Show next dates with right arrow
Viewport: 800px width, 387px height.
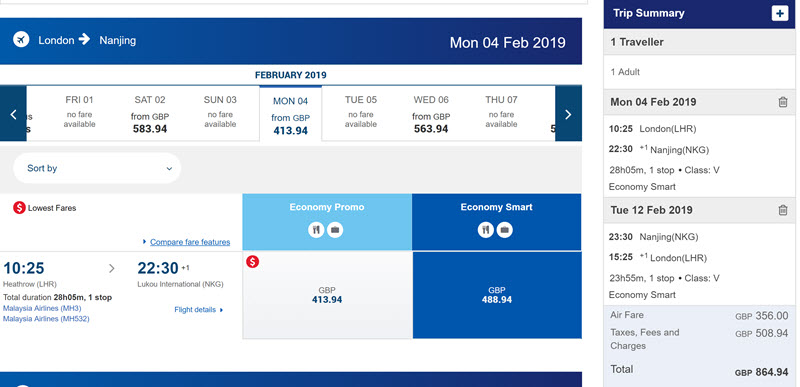[x=568, y=113]
